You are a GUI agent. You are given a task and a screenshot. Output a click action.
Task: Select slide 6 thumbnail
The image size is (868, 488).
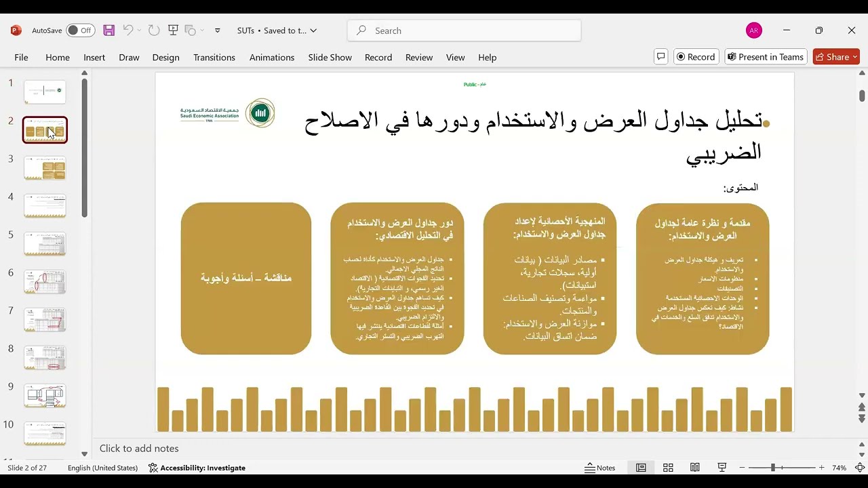45,281
